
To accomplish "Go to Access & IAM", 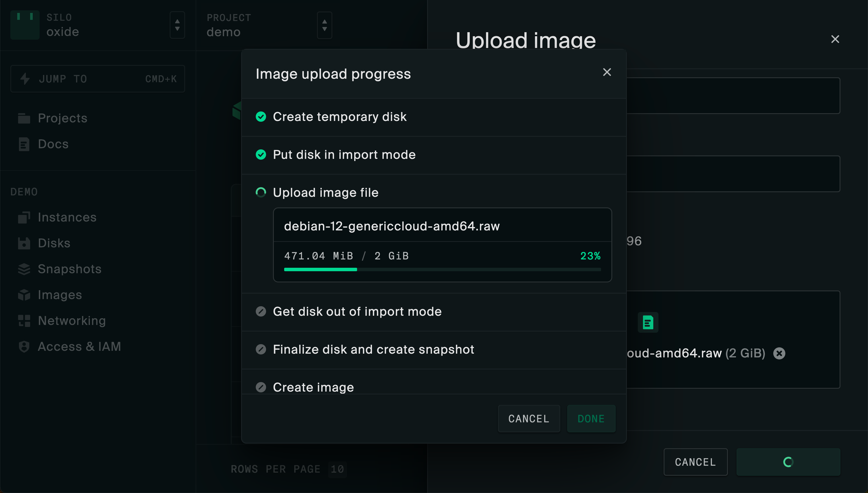I will point(79,346).
